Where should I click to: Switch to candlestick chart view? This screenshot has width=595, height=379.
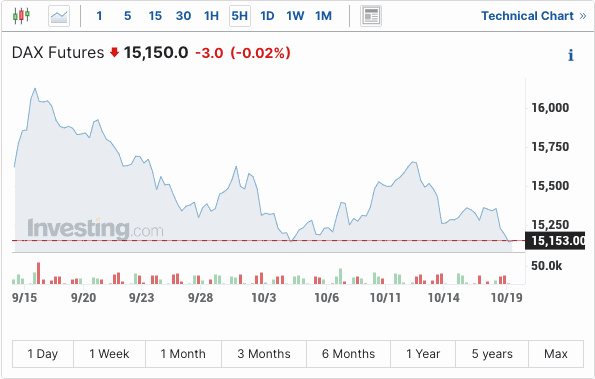coord(21,16)
